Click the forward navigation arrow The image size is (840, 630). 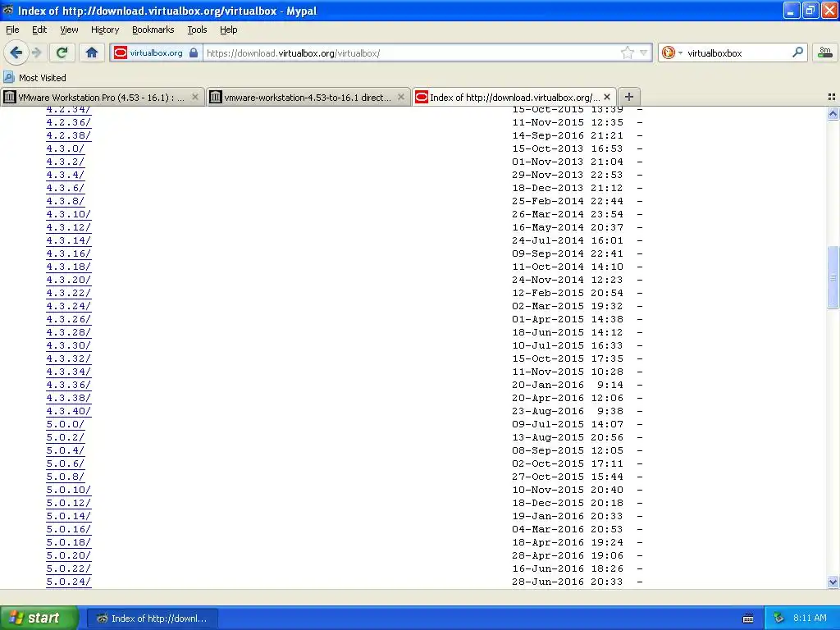click(x=37, y=52)
